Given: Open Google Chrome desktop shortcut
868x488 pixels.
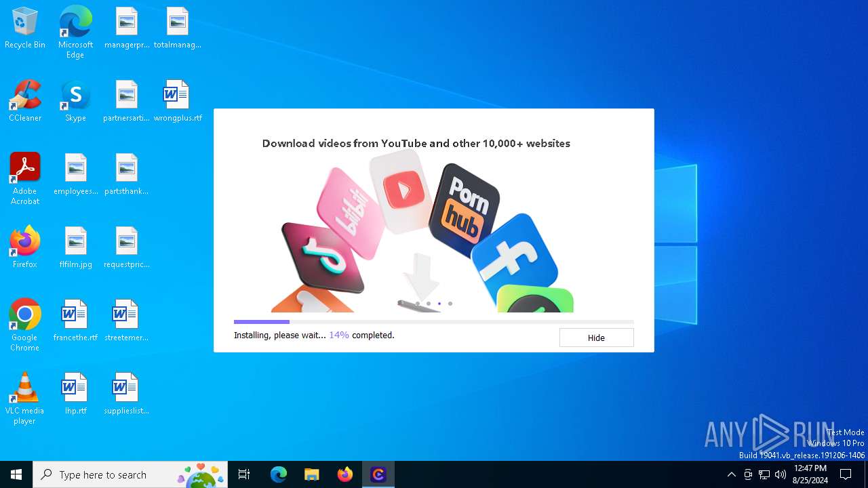Looking at the screenshot, I should point(25,325).
